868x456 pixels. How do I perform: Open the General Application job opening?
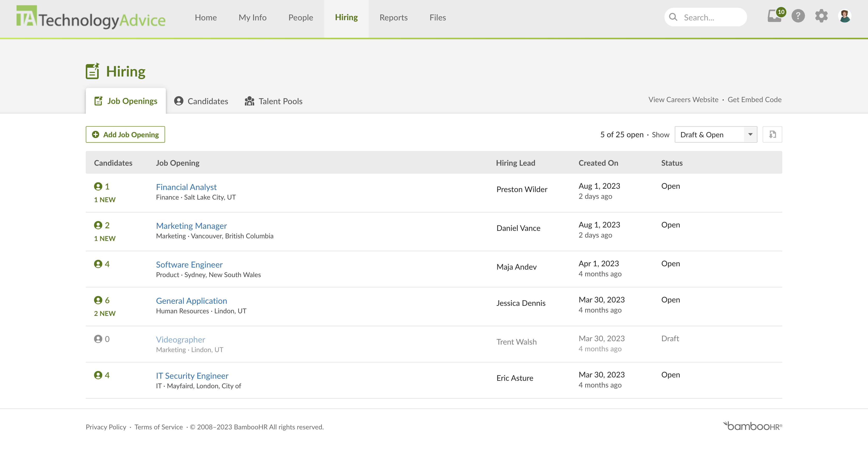(x=191, y=301)
